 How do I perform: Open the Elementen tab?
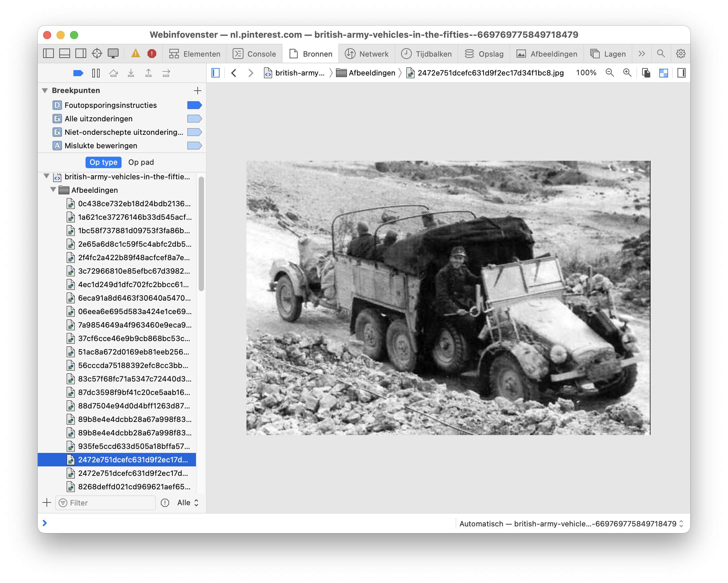tap(195, 54)
